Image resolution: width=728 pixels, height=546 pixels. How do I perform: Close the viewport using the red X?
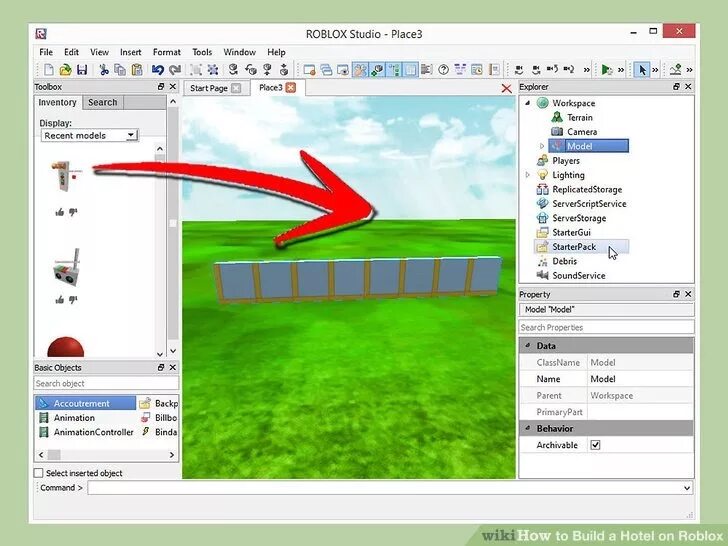(507, 88)
